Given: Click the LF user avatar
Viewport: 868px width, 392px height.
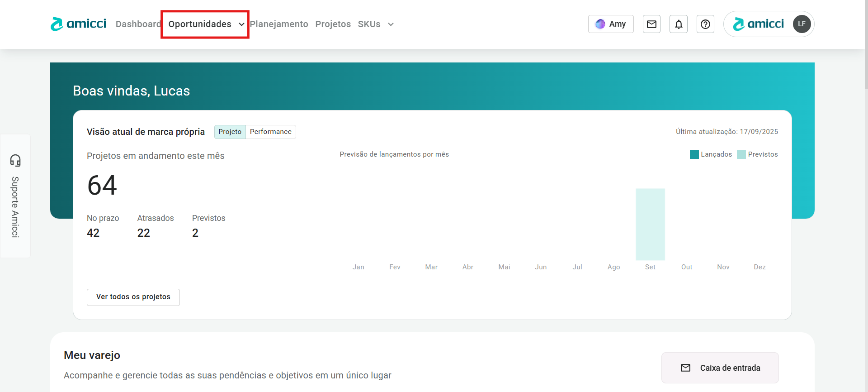Looking at the screenshot, I should (802, 24).
